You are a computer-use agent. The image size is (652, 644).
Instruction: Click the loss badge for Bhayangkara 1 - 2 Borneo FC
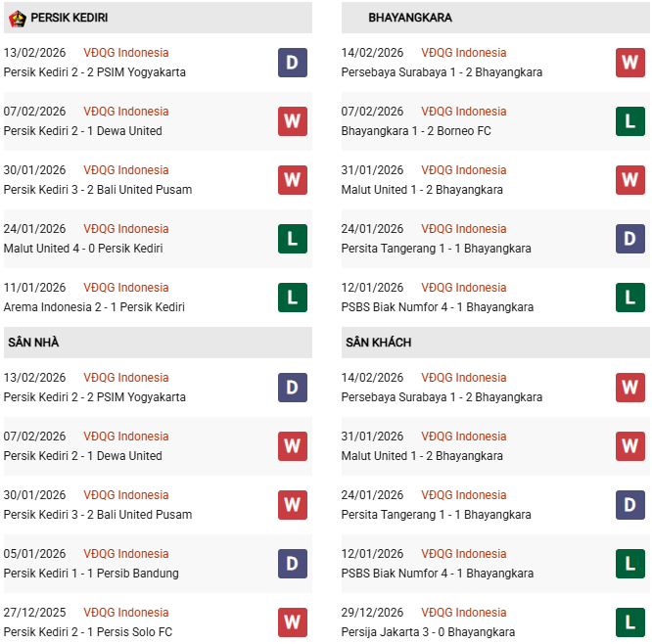tap(629, 121)
